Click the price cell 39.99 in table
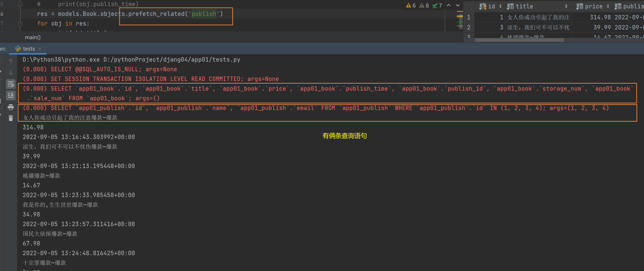Image resolution: width=644 pixels, height=271 pixels. (592, 27)
